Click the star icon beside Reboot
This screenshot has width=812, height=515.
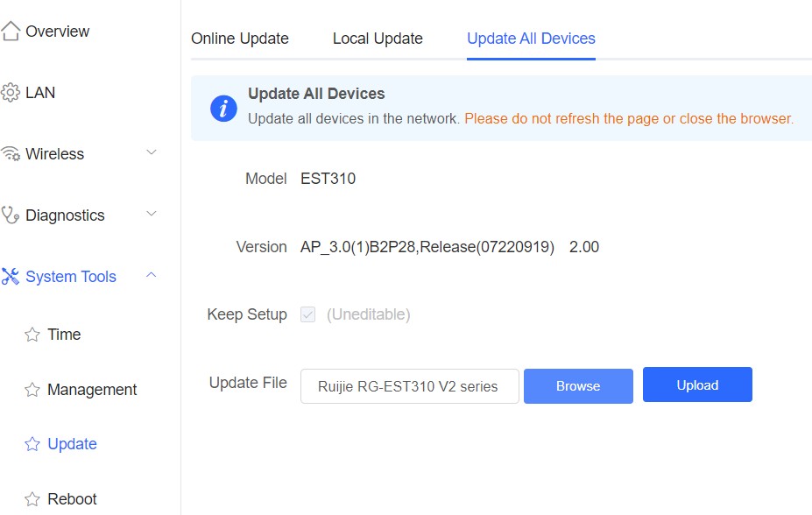click(x=32, y=499)
